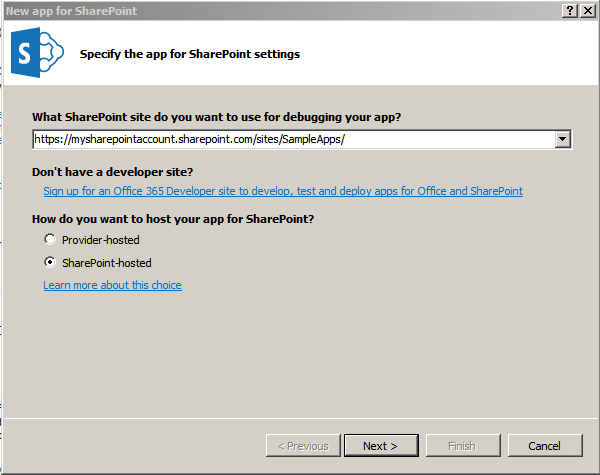Click the 'SharePoint-hosted' option label text

[x=107, y=263]
